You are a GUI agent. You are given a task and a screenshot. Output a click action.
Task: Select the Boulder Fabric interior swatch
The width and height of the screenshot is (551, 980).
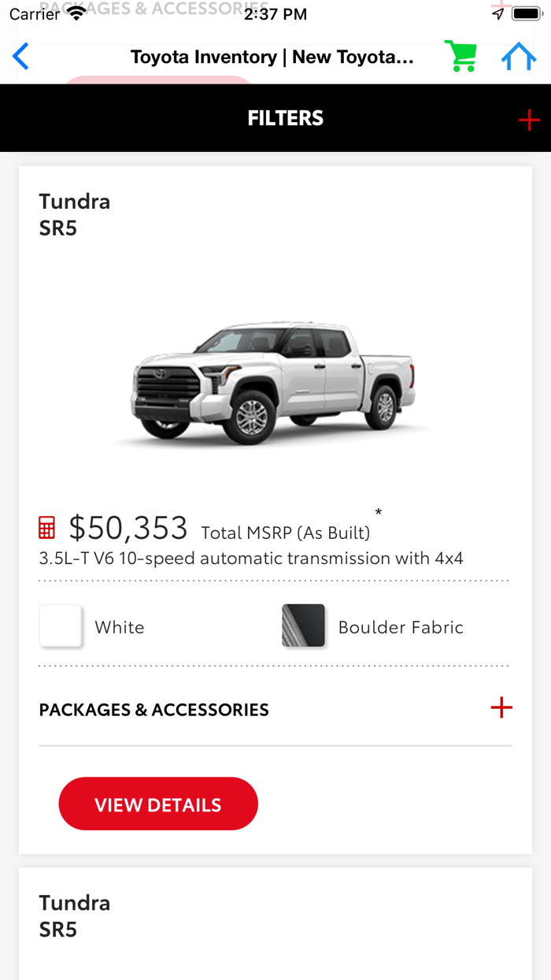pos(304,625)
